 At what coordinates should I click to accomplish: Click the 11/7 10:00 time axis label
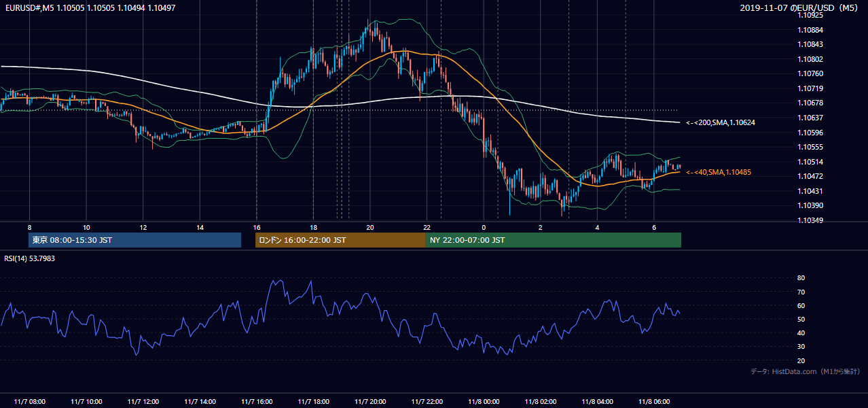(86, 401)
